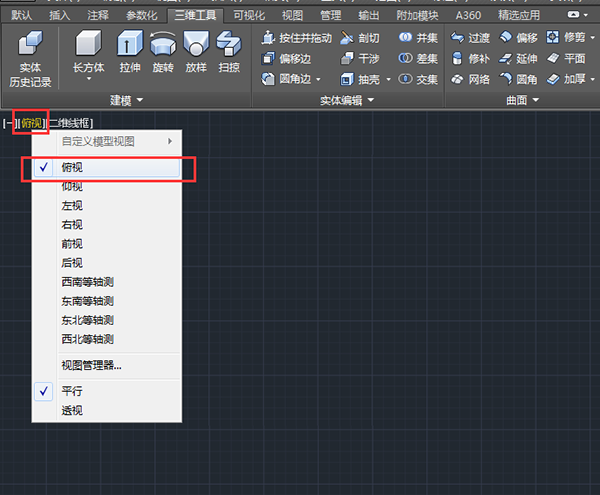Choose 后视 back view from menu
The image size is (600, 495).
[107, 263]
